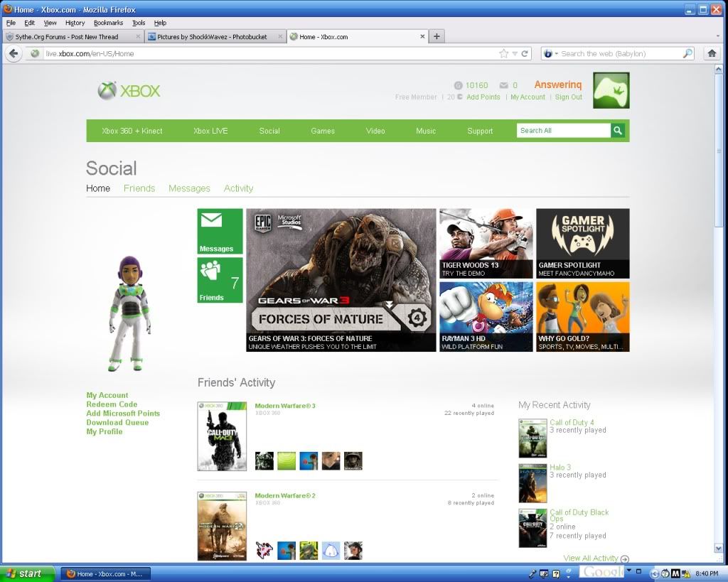The image size is (728, 582).
Task: Open the Bookmarks menu
Action: (x=108, y=23)
